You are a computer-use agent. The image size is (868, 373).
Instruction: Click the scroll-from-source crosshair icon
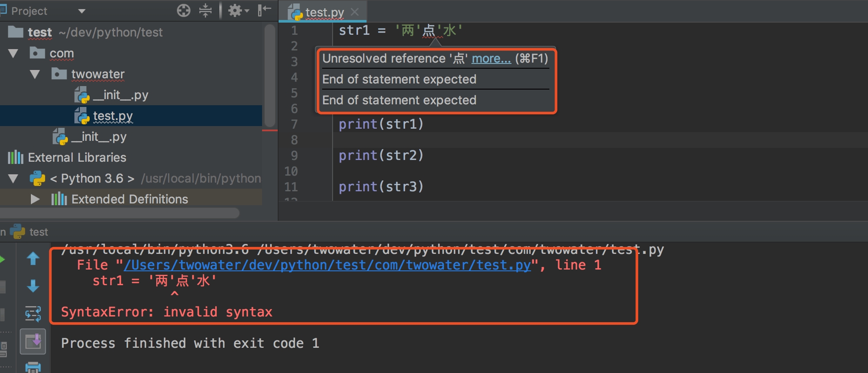(184, 10)
